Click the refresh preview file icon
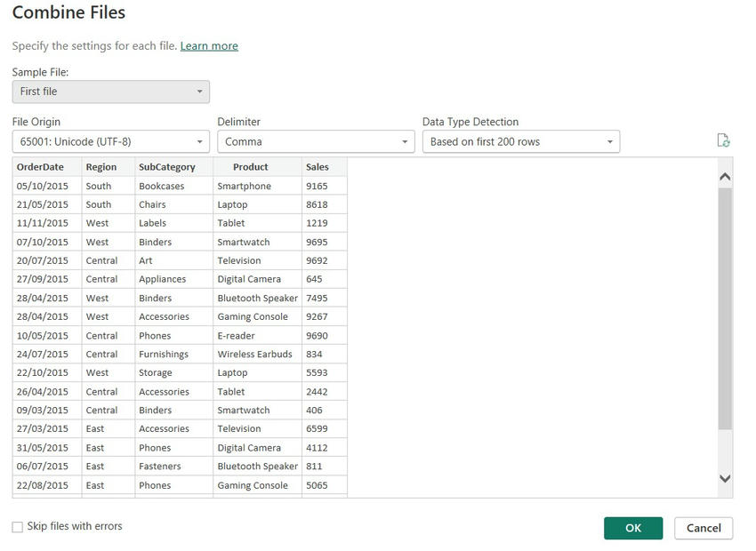 [x=723, y=140]
